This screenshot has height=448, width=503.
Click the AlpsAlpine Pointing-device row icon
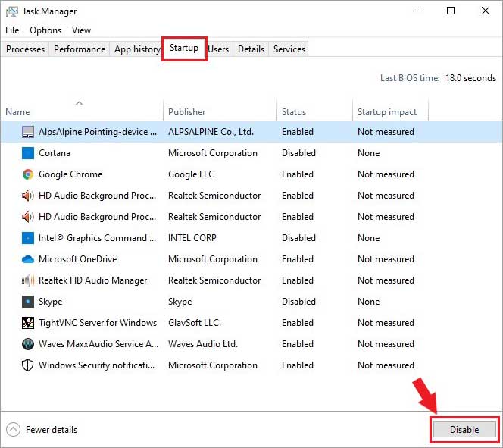pos(28,132)
